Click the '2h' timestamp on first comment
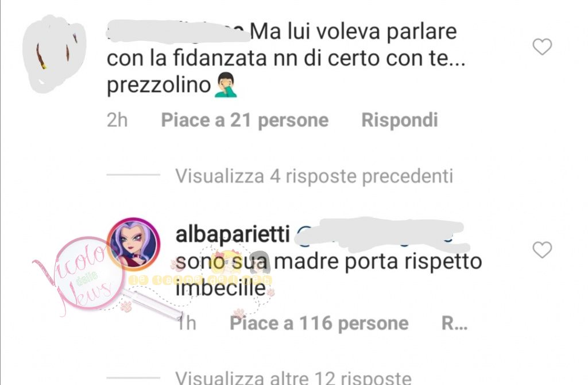 pyautogui.click(x=117, y=121)
